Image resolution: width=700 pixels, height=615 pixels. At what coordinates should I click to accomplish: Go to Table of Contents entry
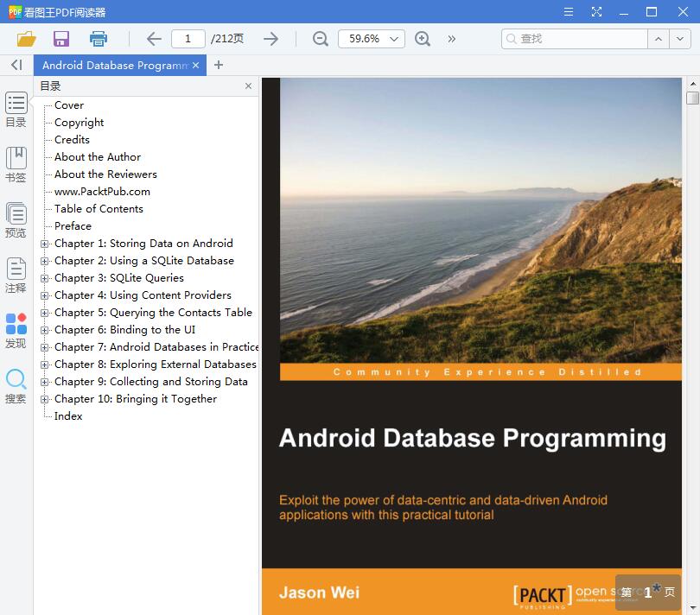click(x=99, y=209)
